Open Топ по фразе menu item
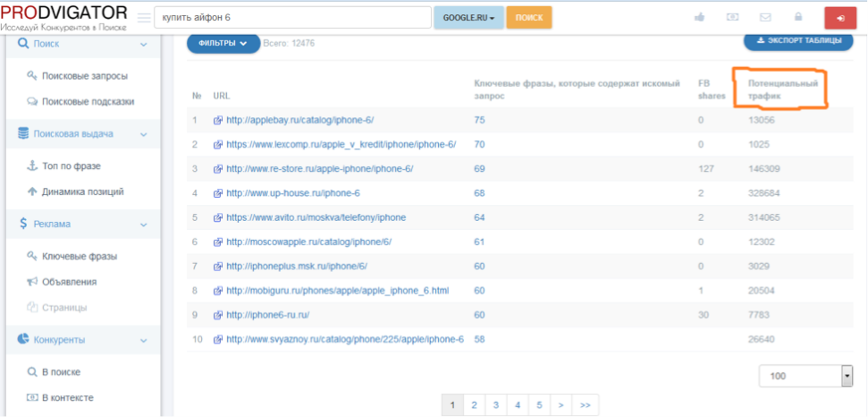Viewport: 868px width, 417px height. [71, 166]
